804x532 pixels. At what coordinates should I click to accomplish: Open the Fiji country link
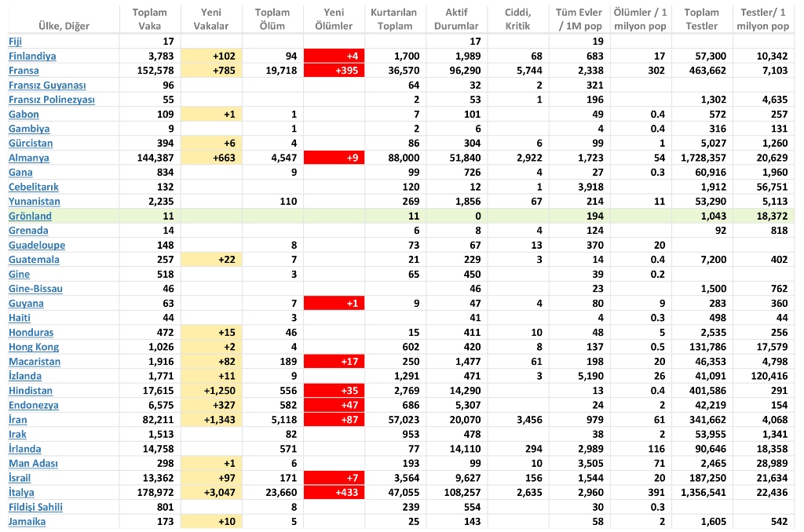(15, 42)
